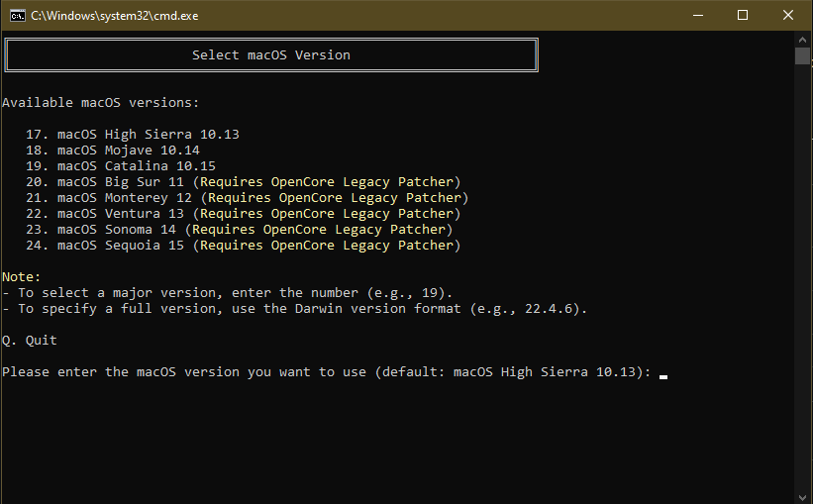Click the blinking cursor at version prompt

click(662, 376)
